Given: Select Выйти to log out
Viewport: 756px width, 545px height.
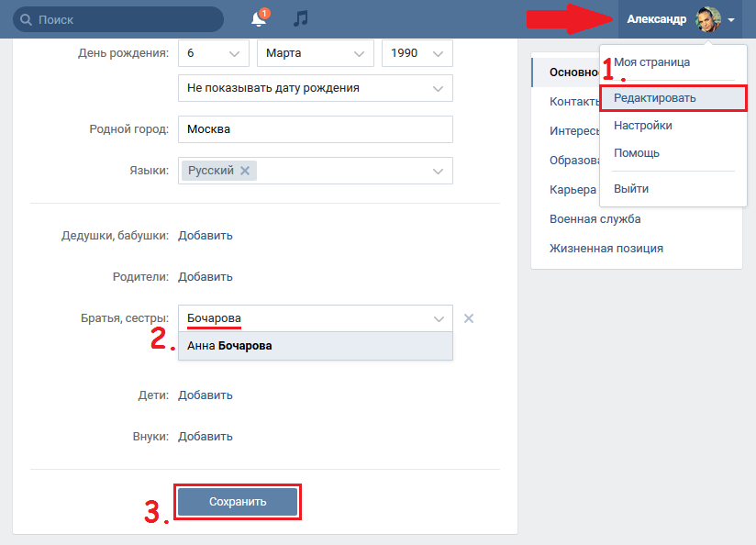Looking at the screenshot, I should pyautogui.click(x=631, y=189).
